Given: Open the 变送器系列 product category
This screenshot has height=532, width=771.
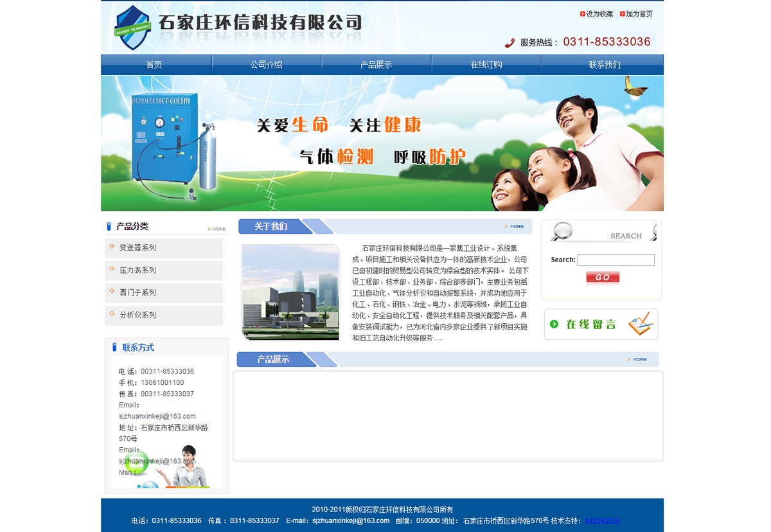Looking at the screenshot, I should click(137, 248).
